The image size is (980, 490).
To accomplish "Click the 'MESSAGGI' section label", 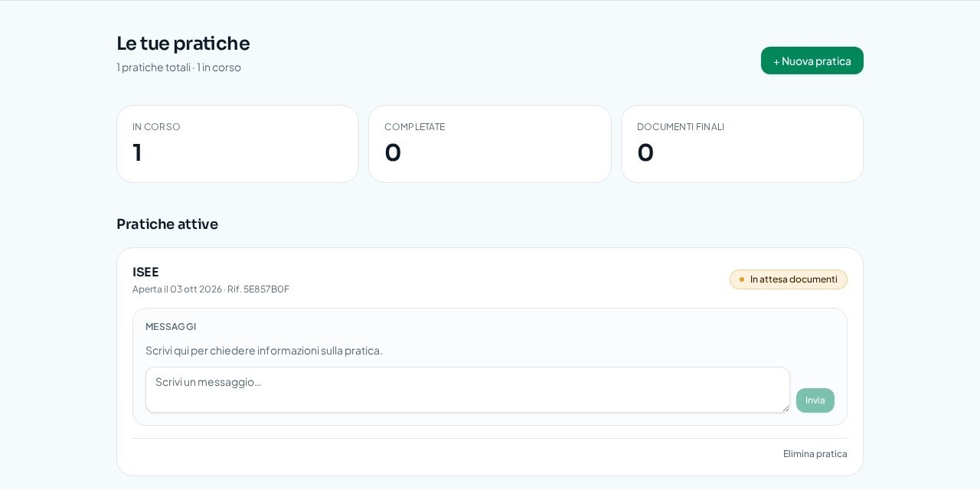I will pos(171,327).
